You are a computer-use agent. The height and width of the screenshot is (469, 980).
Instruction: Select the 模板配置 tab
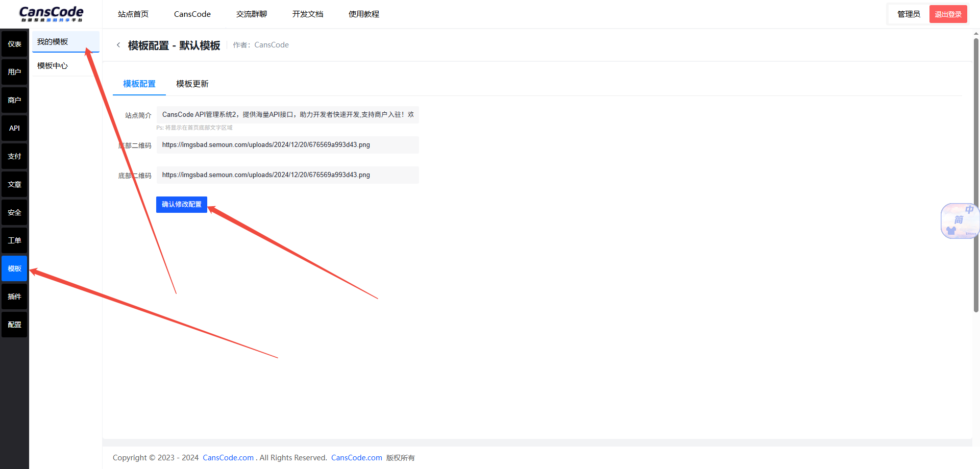pos(139,84)
